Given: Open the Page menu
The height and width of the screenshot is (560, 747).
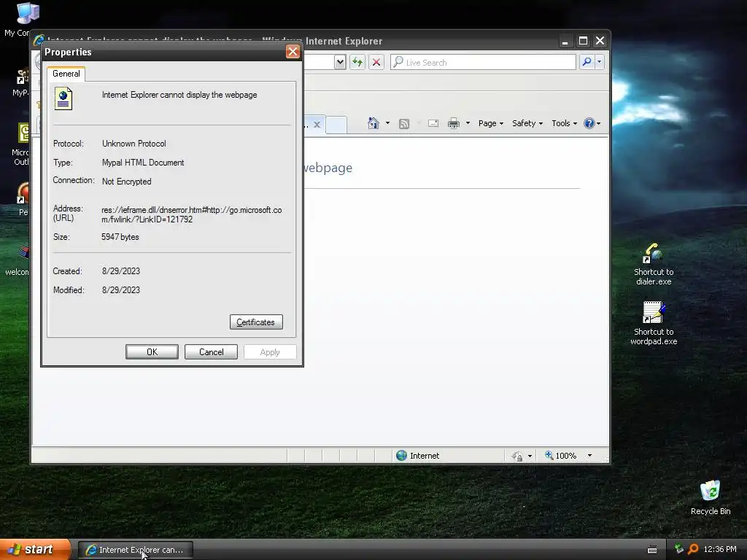Looking at the screenshot, I should click(x=491, y=123).
